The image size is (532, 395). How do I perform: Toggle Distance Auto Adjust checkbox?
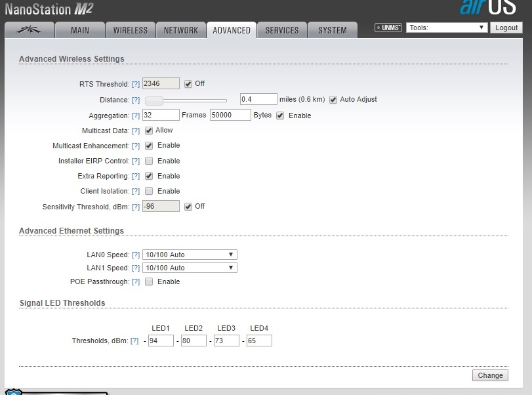(x=333, y=100)
